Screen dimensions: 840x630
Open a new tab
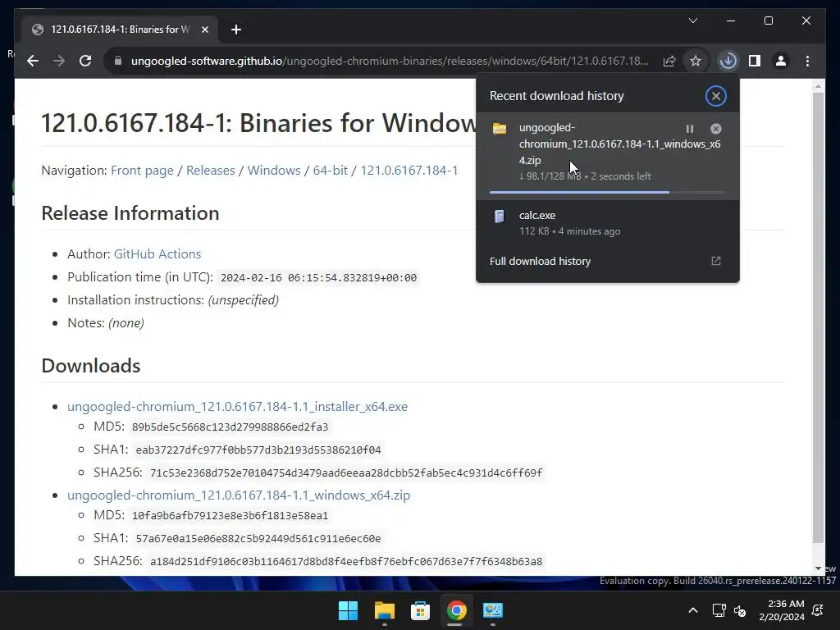click(236, 30)
